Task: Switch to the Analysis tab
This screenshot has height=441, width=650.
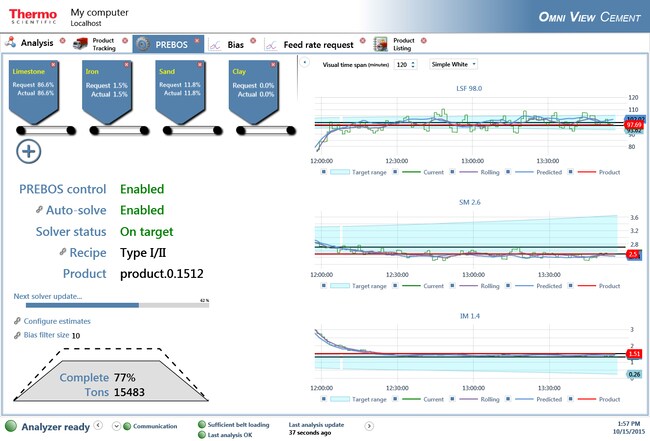Action: (x=30, y=44)
